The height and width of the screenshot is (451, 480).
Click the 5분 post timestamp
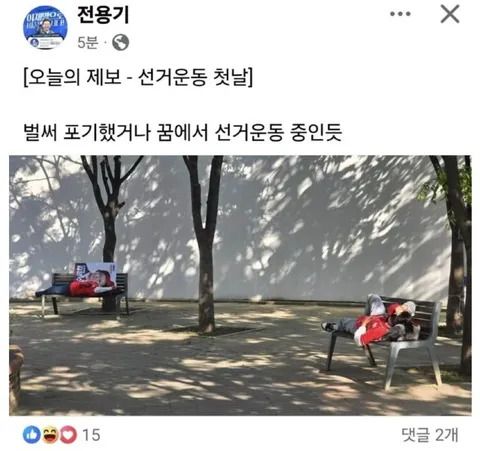pyautogui.click(x=88, y=43)
